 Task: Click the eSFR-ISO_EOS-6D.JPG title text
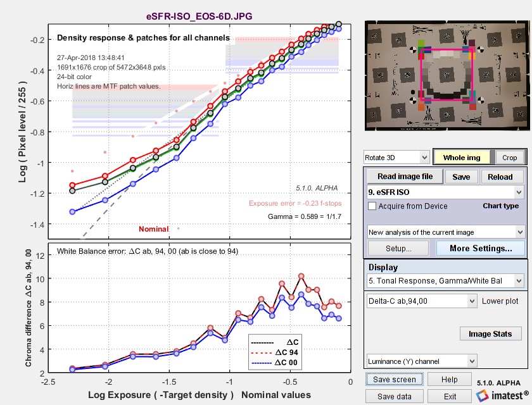(x=199, y=16)
